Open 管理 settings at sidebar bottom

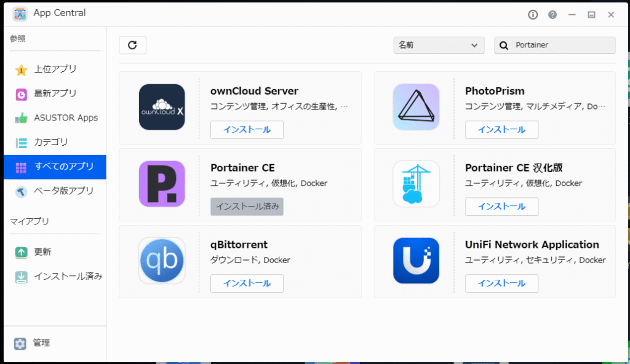click(x=41, y=343)
